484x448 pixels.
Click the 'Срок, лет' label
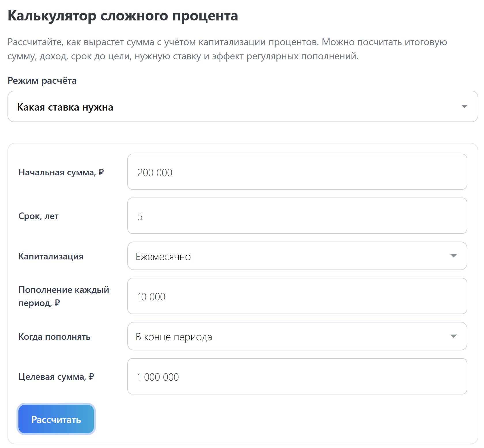pos(38,216)
